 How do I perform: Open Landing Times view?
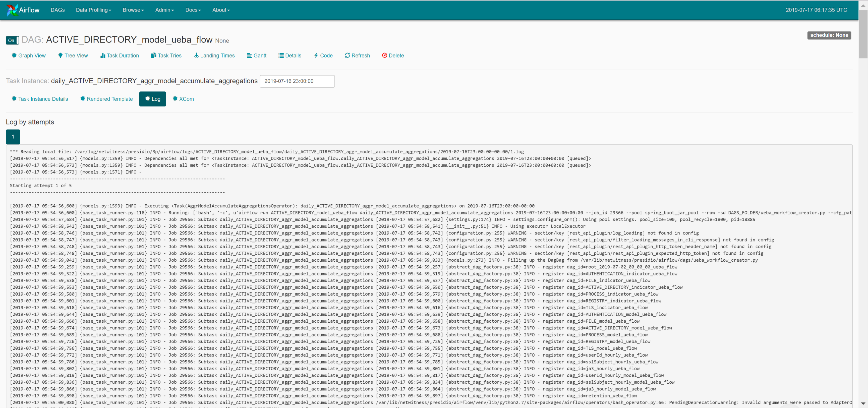pos(214,55)
